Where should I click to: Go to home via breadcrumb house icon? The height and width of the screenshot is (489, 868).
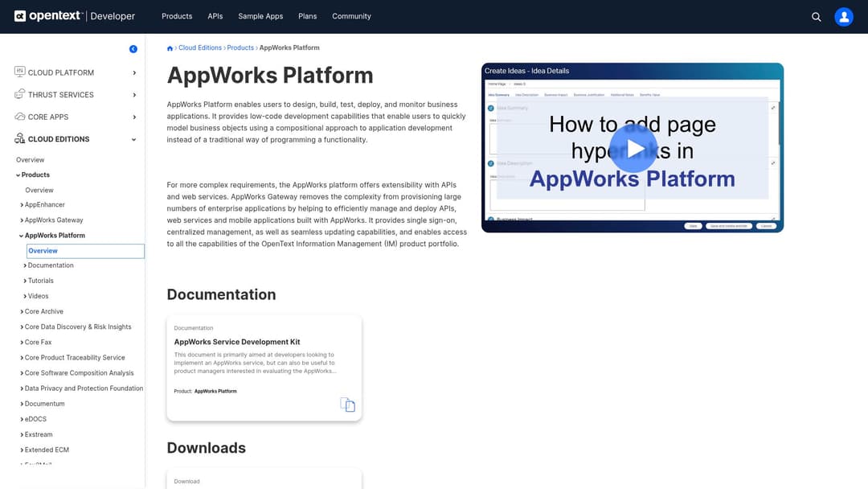click(170, 48)
